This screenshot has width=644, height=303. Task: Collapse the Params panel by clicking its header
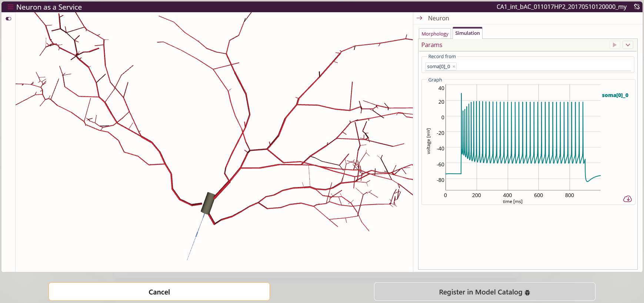(515, 45)
